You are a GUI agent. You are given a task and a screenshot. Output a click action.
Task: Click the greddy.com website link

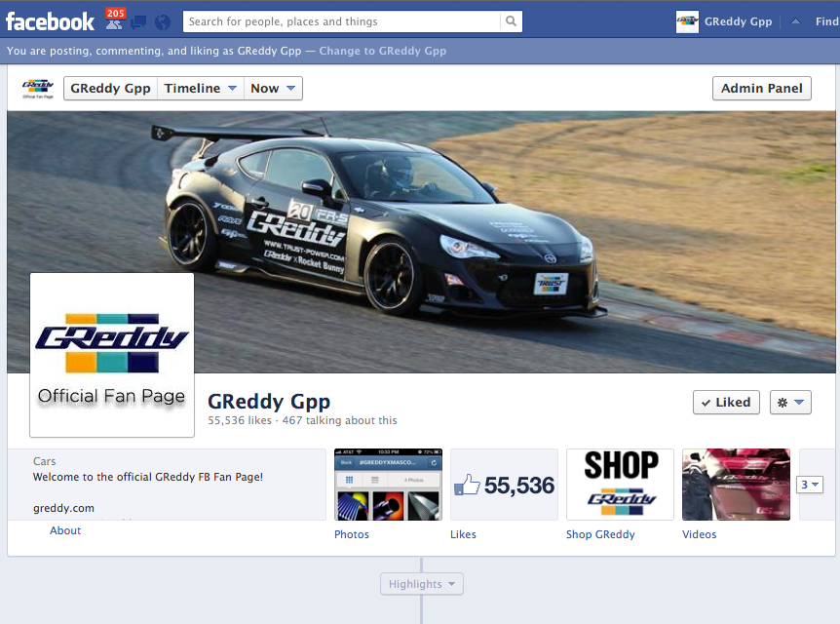tap(63, 508)
